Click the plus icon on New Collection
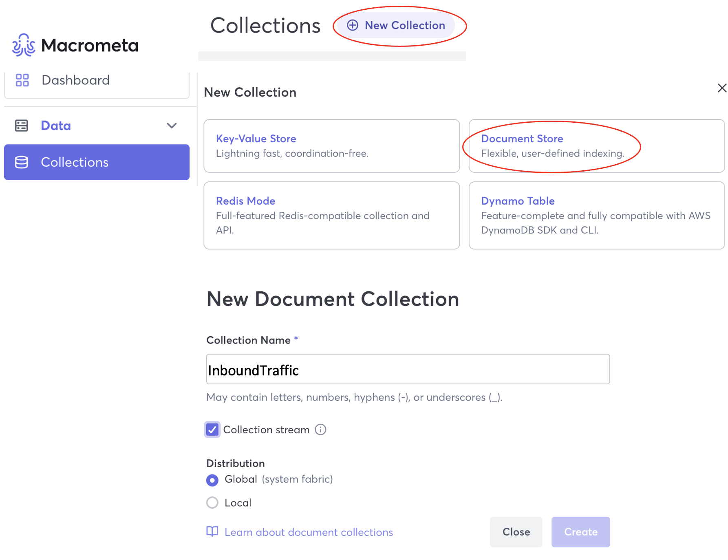This screenshot has width=728, height=560. pos(353,25)
